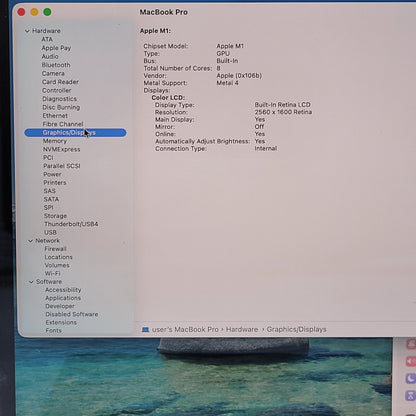
Task: Open the Ethernet hardware entry
Action: [x=55, y=116]
